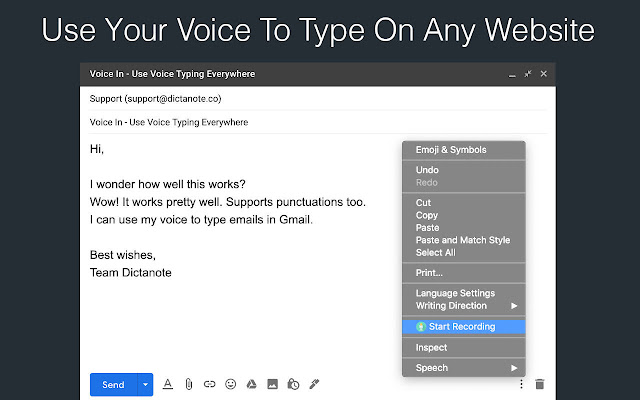Insert a link using the chain icon
Viewport: 640px width, 400px height.
[210, 384]
